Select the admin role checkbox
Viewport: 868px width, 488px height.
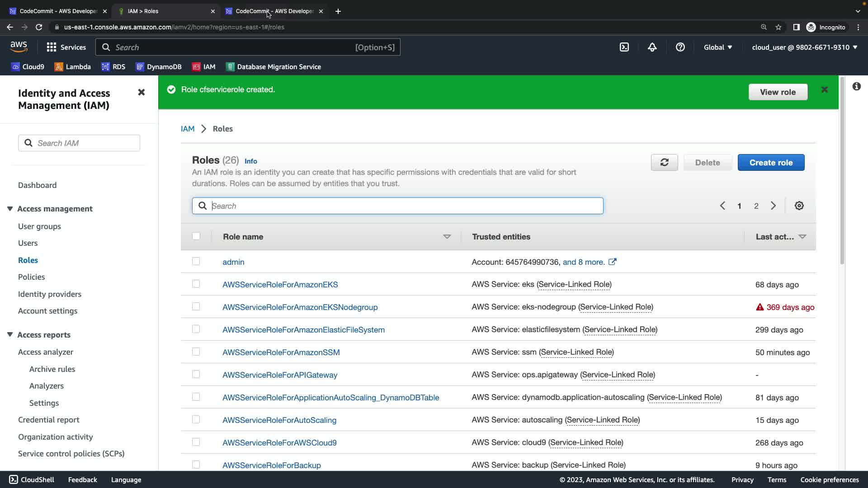pos(196,262)
